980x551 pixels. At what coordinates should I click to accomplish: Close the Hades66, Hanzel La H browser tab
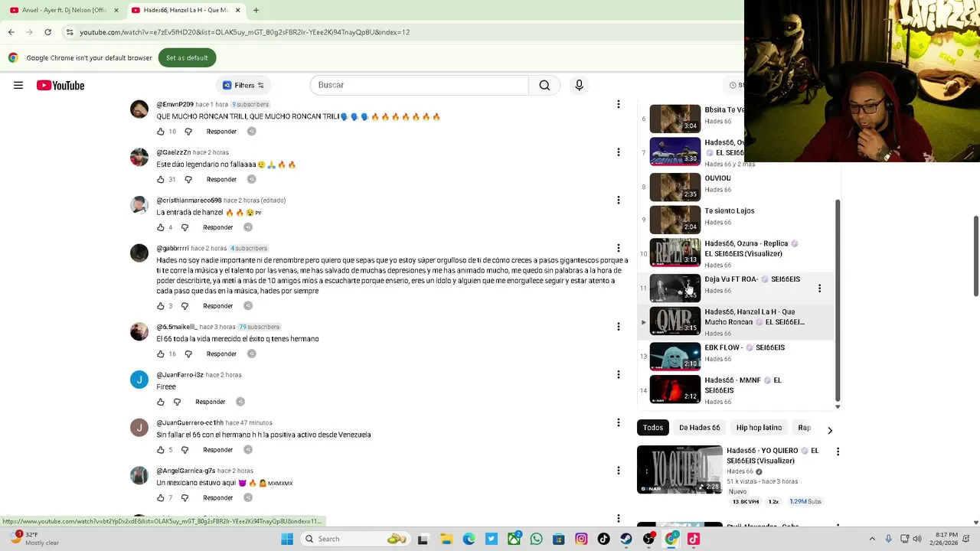(x=237, y=10)
